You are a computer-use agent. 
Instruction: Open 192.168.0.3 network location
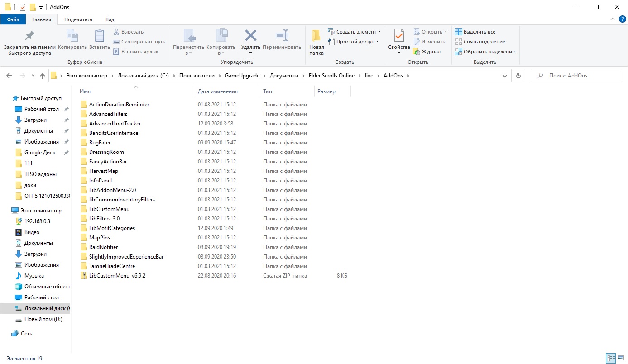pos(37,221)
